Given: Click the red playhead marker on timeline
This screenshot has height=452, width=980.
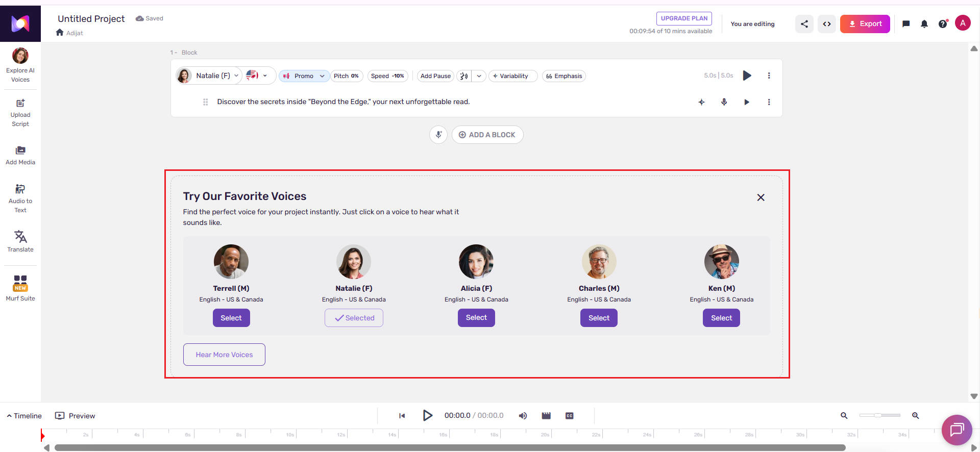Looking at the screenshot, I should point(42,435).
